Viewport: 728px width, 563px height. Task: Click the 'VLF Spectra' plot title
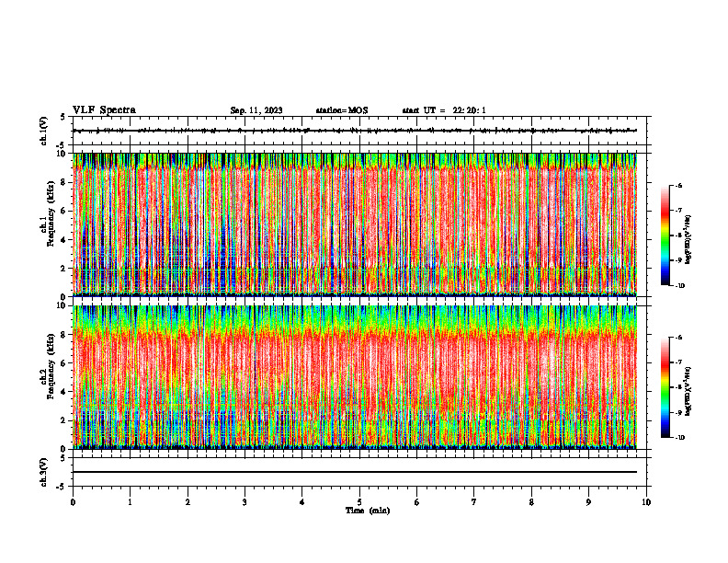(104, 110)
